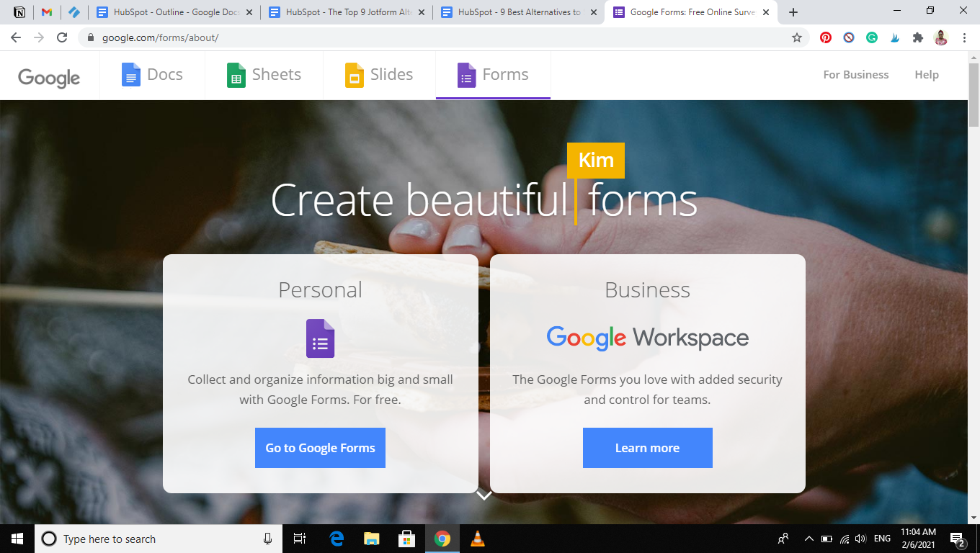Click Learn more under Business
Image resolution: width=980 pixels, height=553 pixels.
pyautogui.click(x=647, y=448)
